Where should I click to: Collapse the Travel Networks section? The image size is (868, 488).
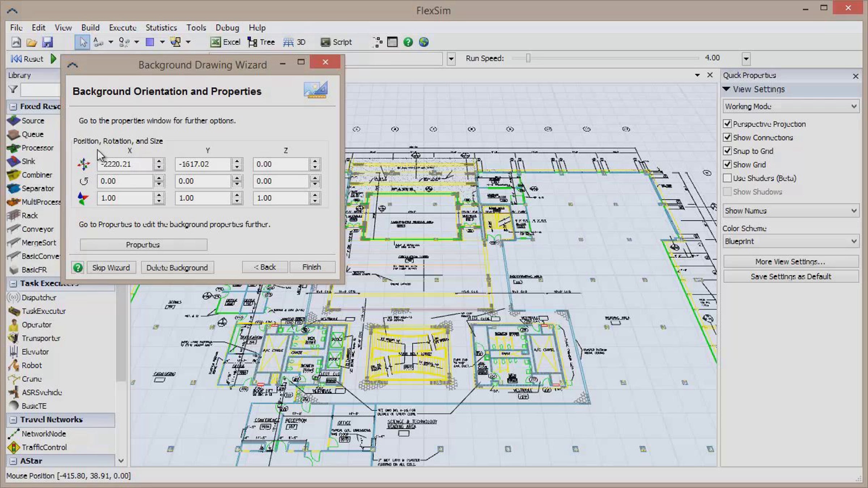(x=13, y=420)
